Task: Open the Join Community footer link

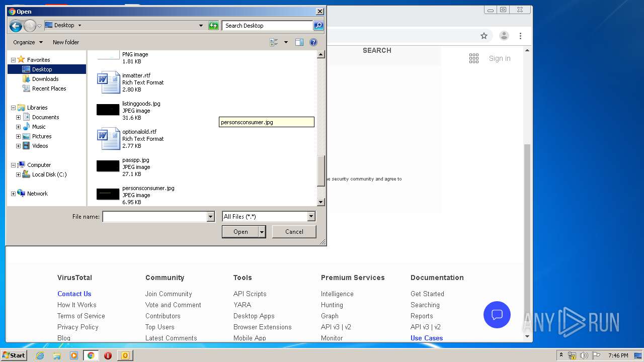Action: click(x=169, y=294)
